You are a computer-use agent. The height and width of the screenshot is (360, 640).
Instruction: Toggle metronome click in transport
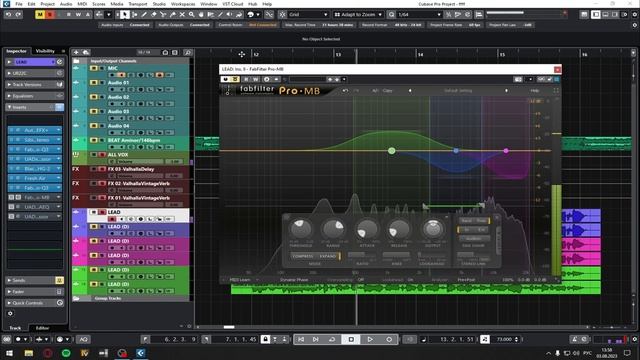coord(574,339)
